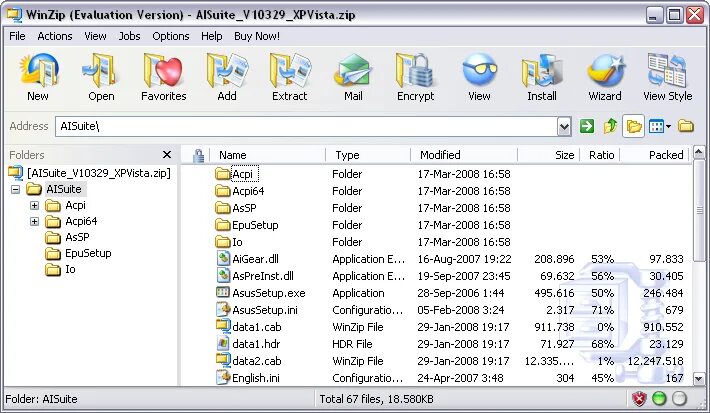Screen dimensions: 710x413
Task: Sort by the Type column header
Action: pos(368,155)
